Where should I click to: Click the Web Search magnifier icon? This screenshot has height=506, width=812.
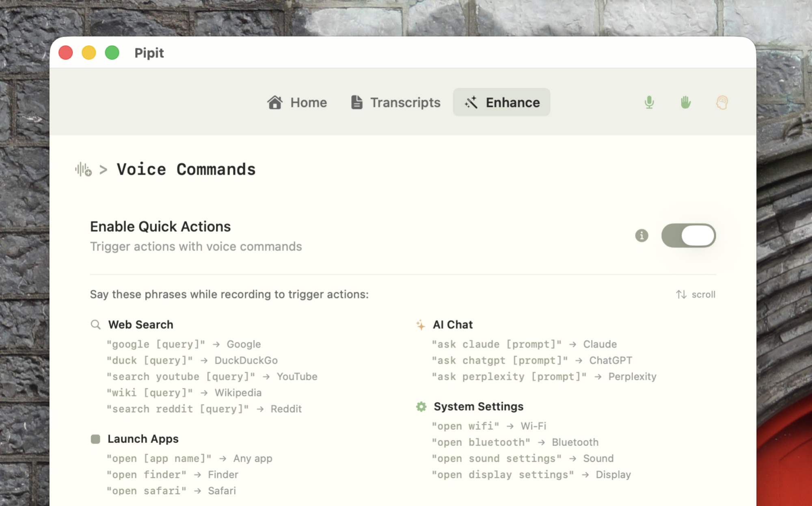(95, 324)
